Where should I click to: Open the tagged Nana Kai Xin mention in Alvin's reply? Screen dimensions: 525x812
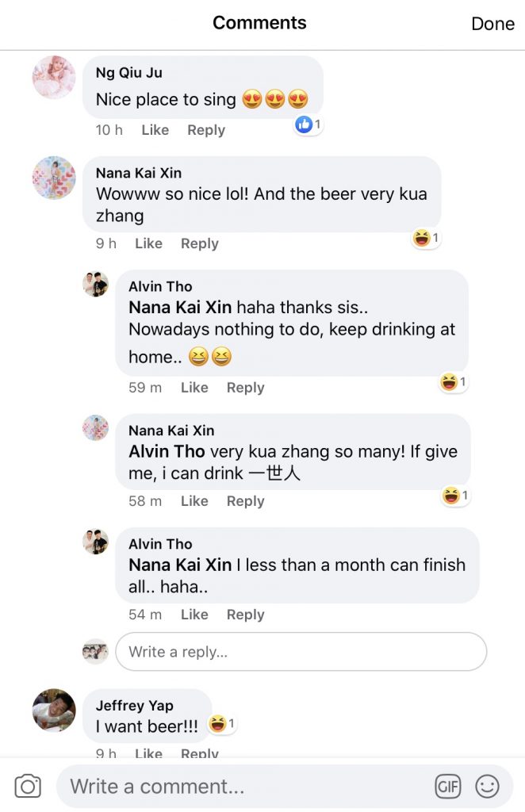(x=180, y=307)
